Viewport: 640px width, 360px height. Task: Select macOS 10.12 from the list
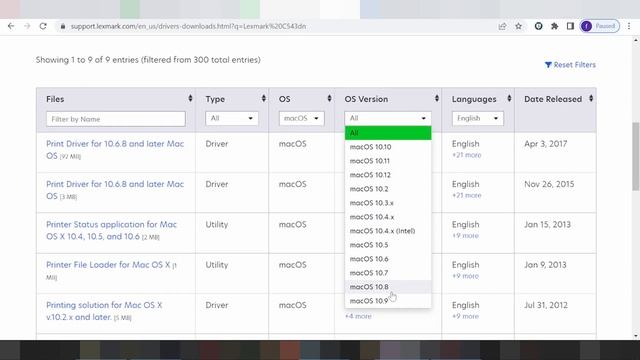click(x=388, y=175)
